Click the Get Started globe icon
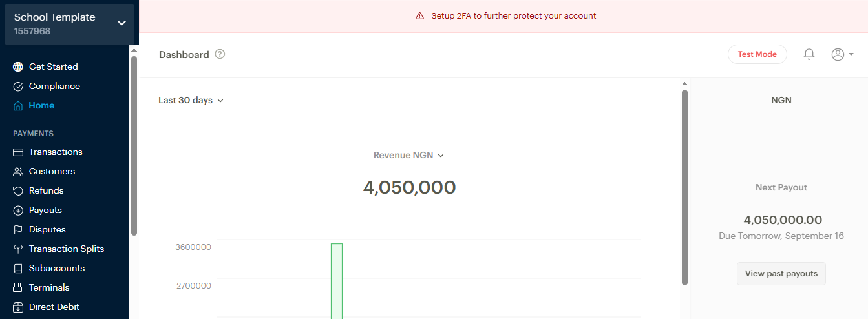Viewport: 868px width, 319px height. tap(18, 67)
